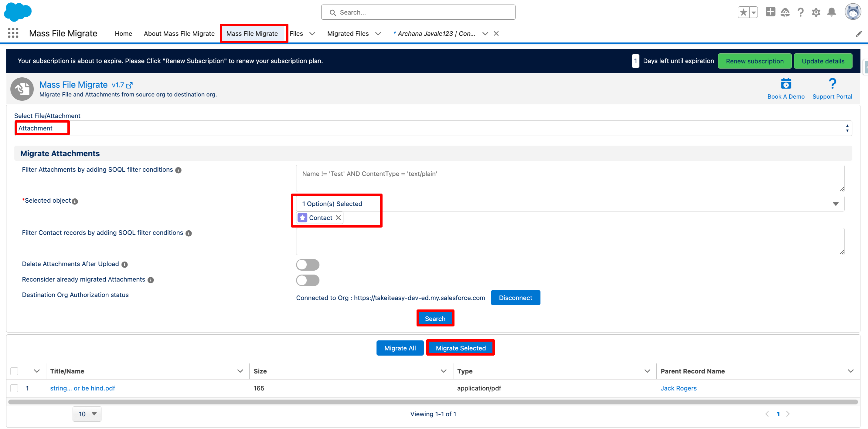Click the Migrate All button
868x429 pixels.
[400, 348]
